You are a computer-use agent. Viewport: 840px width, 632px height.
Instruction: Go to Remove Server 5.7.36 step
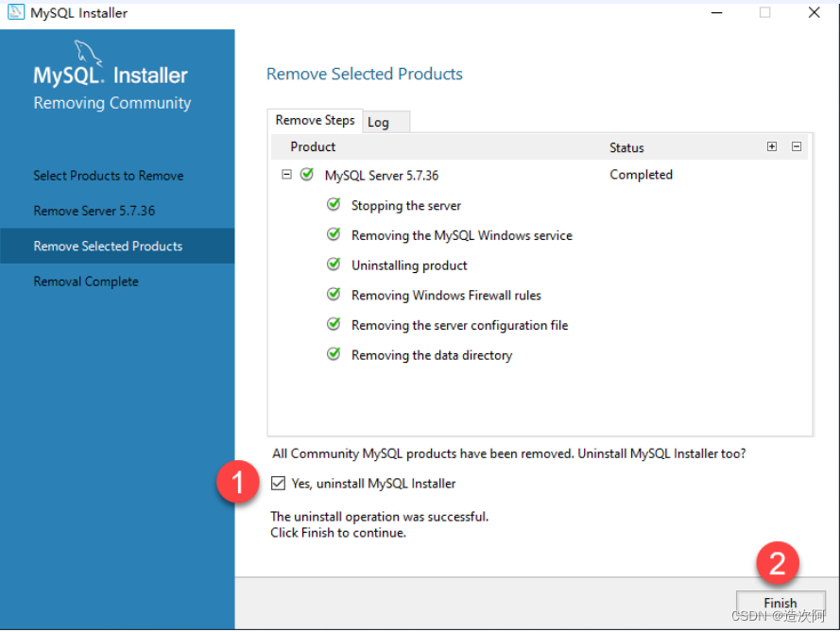[94, 211]
